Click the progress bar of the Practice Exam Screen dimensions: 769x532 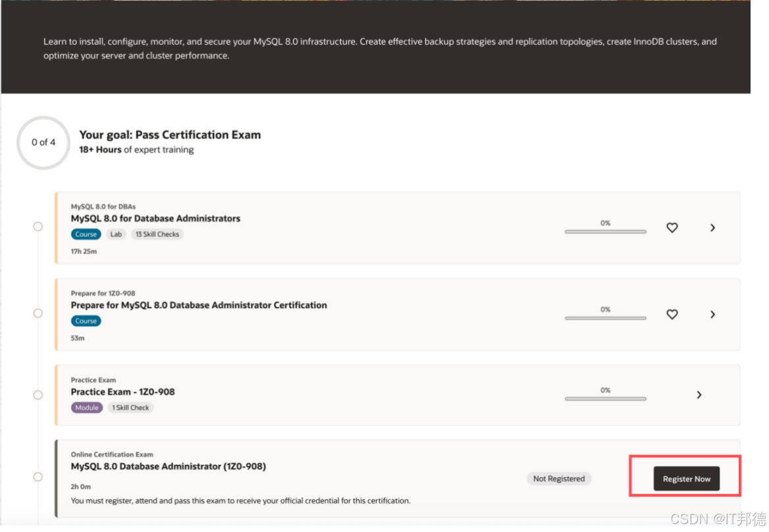(605, 398)
